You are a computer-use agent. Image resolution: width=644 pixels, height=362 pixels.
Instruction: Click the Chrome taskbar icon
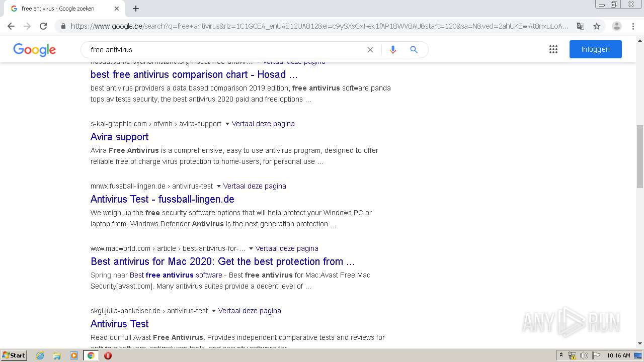[x=91, y=355]
